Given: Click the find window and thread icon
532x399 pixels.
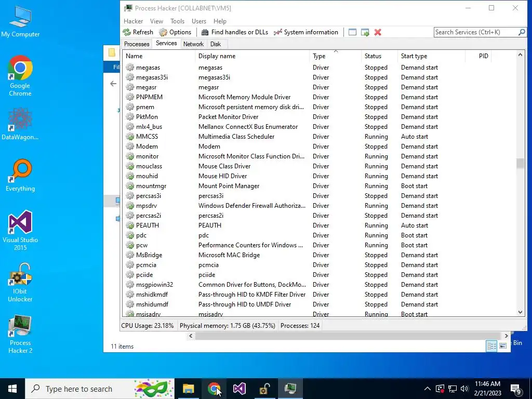Looking at the screenshot, I should 365,32.
